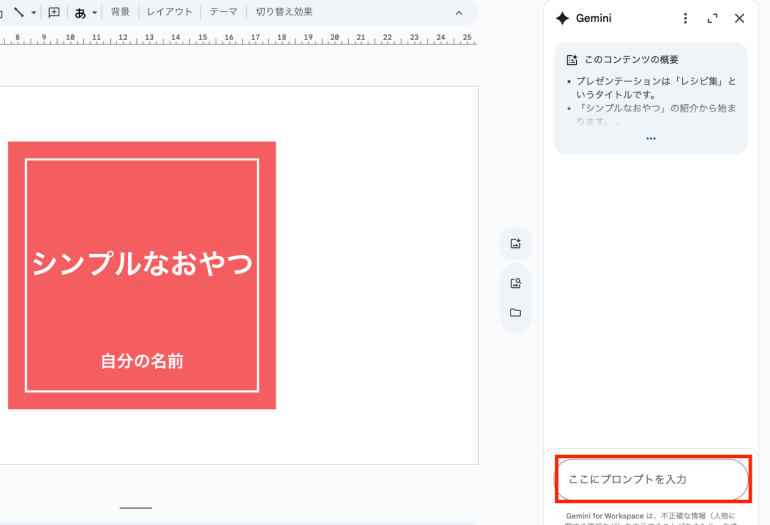Click the ここにプロンプトを入力 prompt field
This screenshot has width=770, height=525.
click(x=653, y=479)
